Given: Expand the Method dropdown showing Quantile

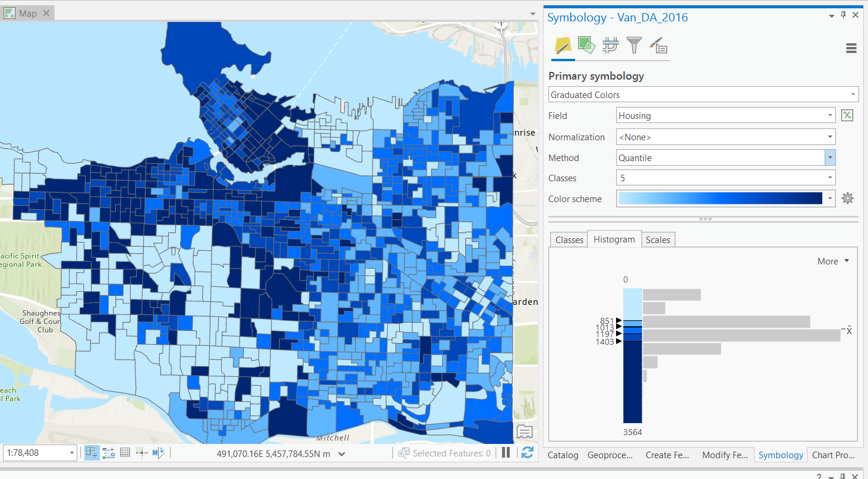Looking at the screenshot, I should click(x=830, y=157).
